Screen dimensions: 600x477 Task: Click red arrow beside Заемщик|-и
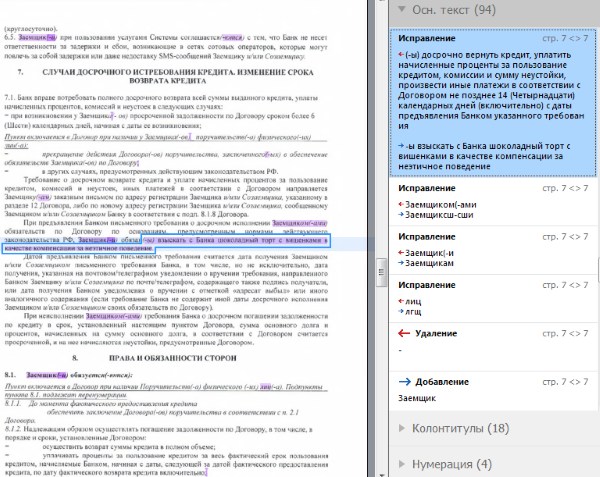(x=401, y=253)
